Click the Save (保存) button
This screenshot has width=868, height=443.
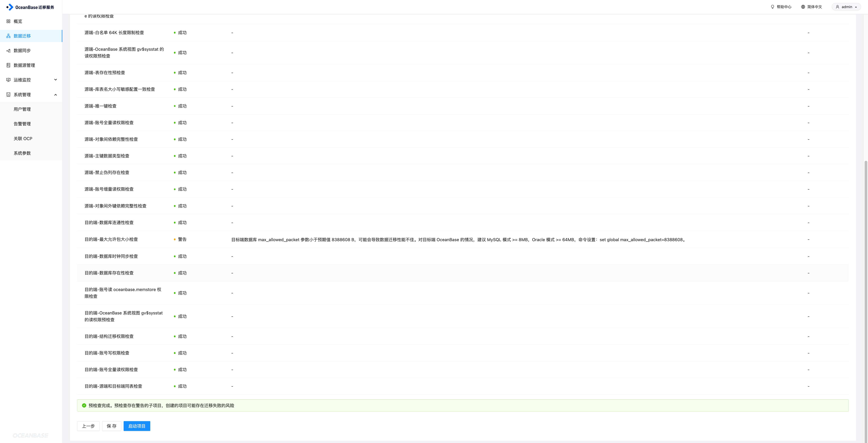click(112, 426)
